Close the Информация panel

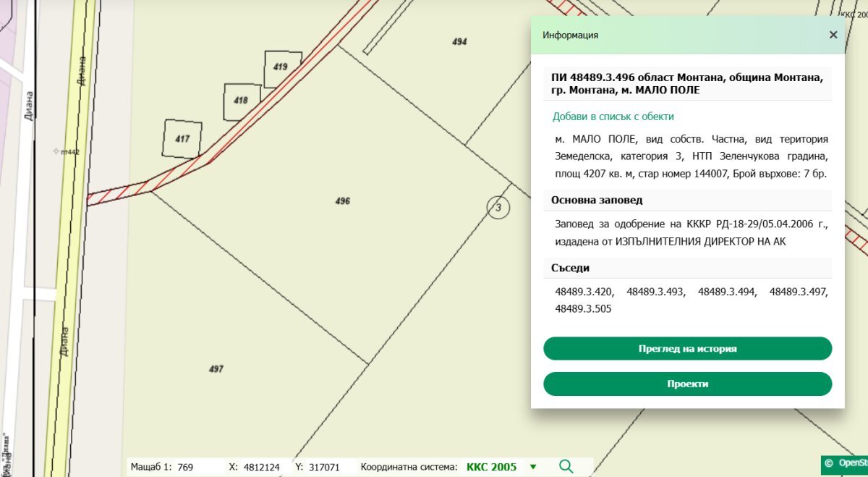click(x=833, y=35)
